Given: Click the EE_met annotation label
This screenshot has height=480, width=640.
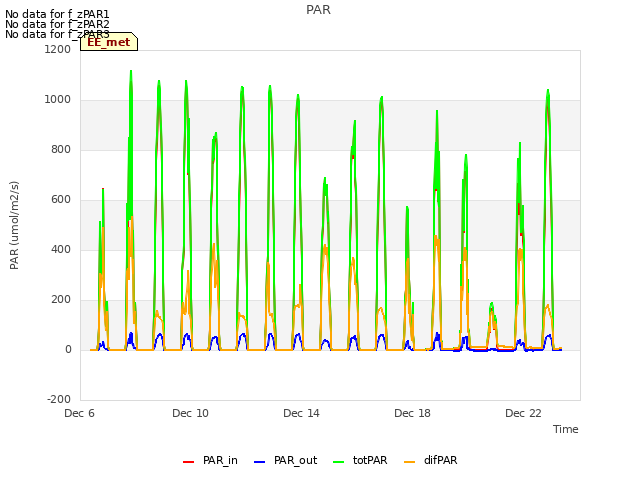Looking at the screenshot, I should coord(109,42).
